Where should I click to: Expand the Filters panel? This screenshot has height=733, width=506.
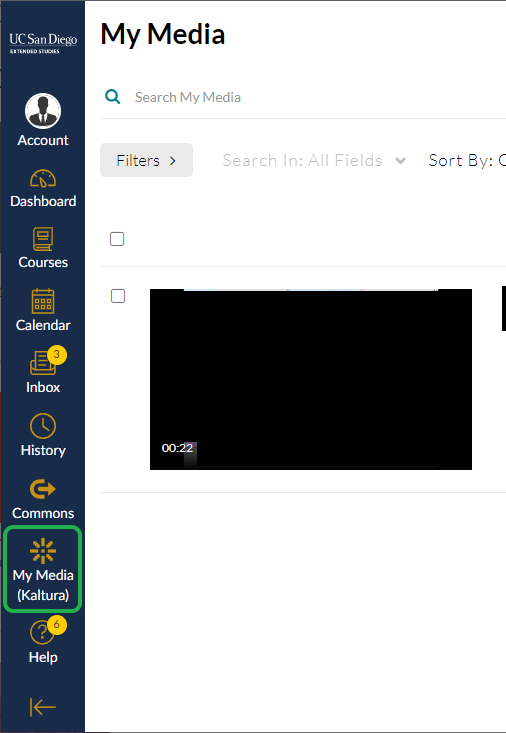point(146,160)
